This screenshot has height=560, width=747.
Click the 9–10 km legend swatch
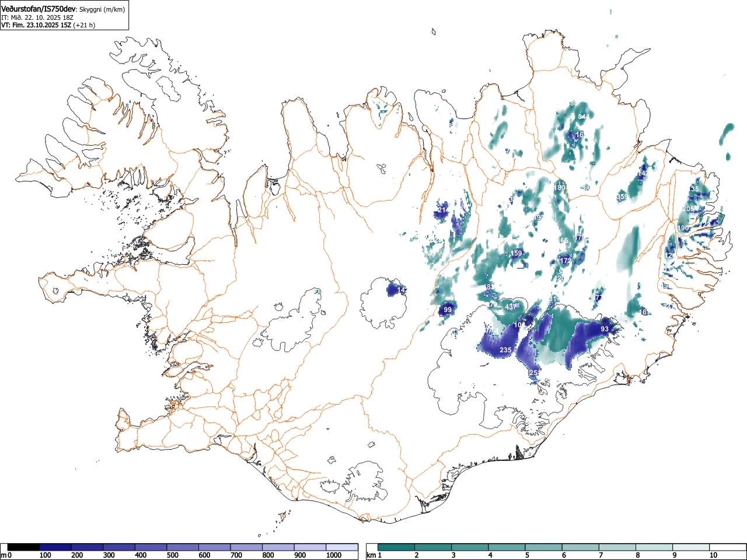pyautogui.click(x=691, y=547)
